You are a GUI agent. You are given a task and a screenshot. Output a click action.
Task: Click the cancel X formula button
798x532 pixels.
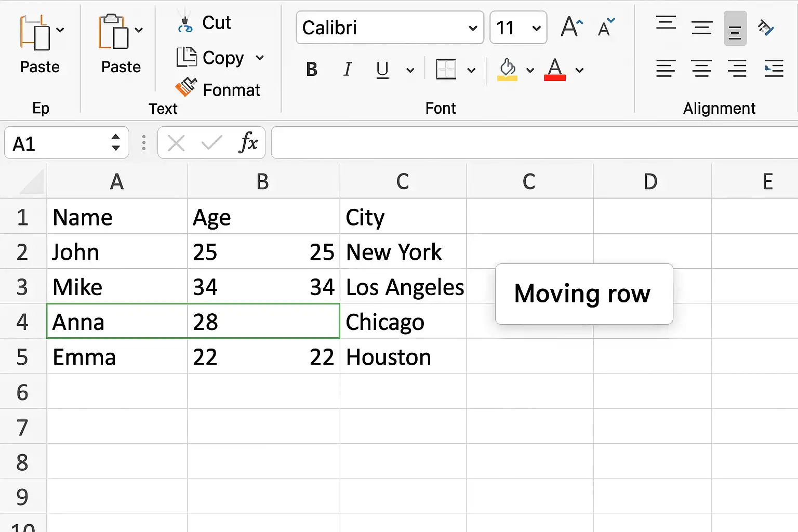pos(176,143)
